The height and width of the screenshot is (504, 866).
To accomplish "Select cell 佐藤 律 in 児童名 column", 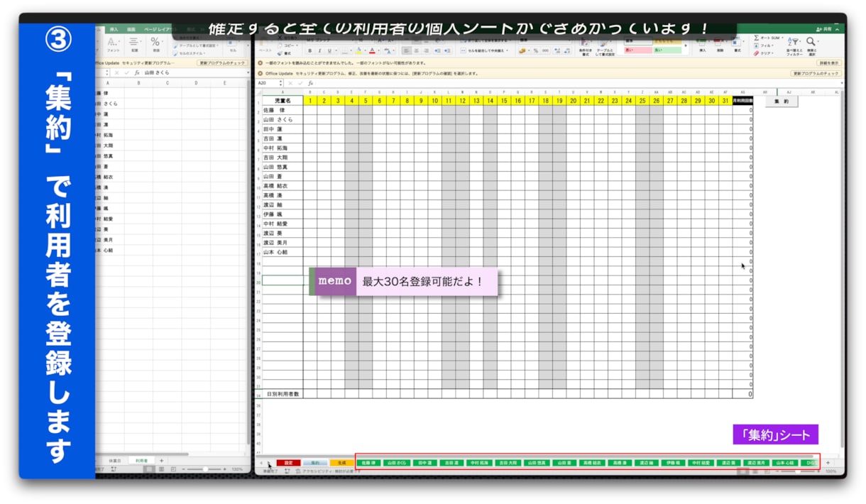I will tap(283, 111).
